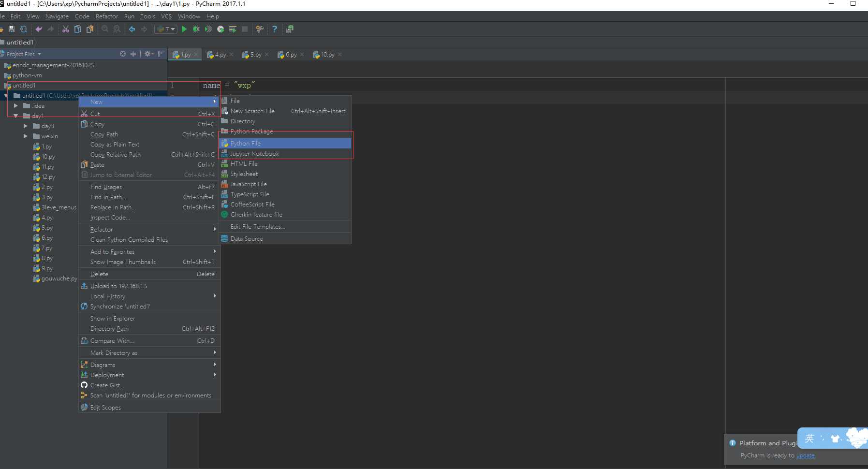
Task: Select Python File in New submenu
Action: pos(285,143)
